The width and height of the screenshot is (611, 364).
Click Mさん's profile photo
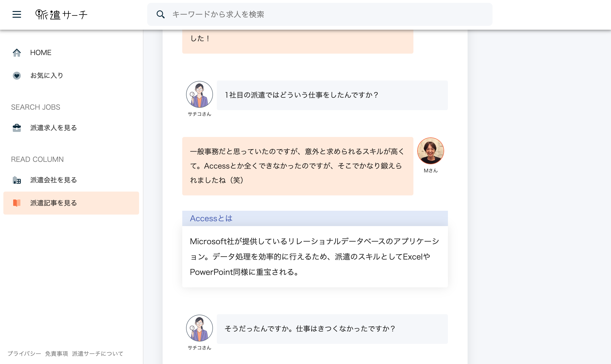pos(430,151)
